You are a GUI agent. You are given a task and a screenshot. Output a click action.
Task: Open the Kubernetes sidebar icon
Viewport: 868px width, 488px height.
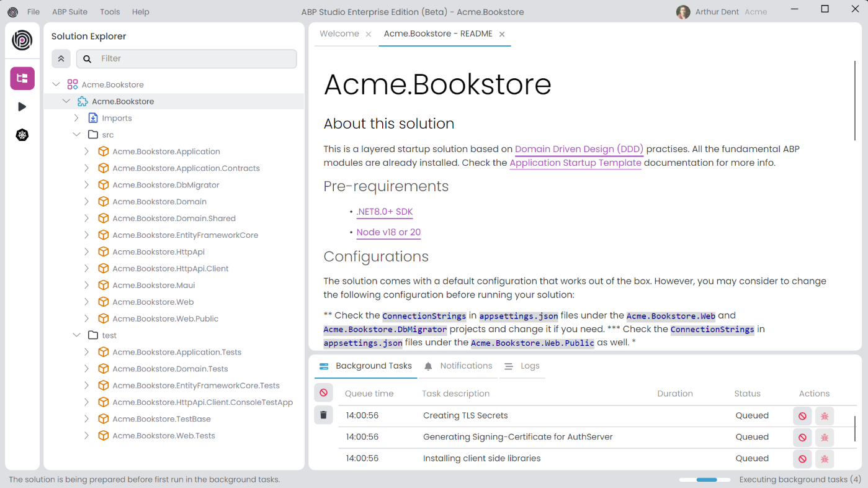point(22,135)
